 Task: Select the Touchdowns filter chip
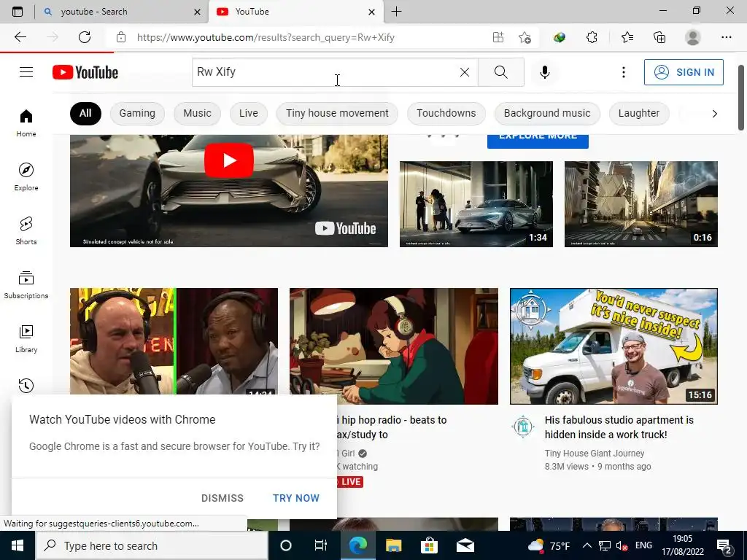[x=446, y=113]
